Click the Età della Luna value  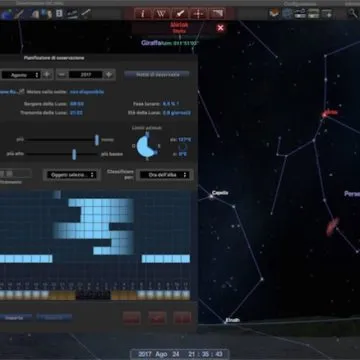(177, 113)
